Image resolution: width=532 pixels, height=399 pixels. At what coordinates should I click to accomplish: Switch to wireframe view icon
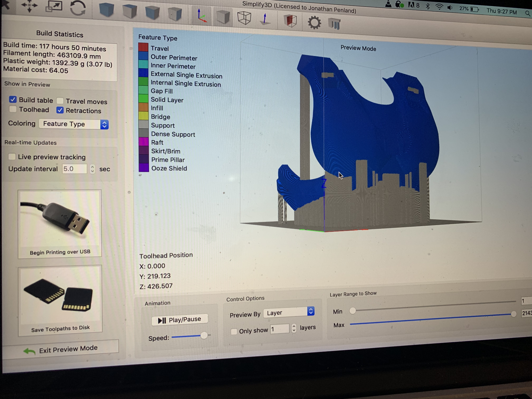click(244, 18)
